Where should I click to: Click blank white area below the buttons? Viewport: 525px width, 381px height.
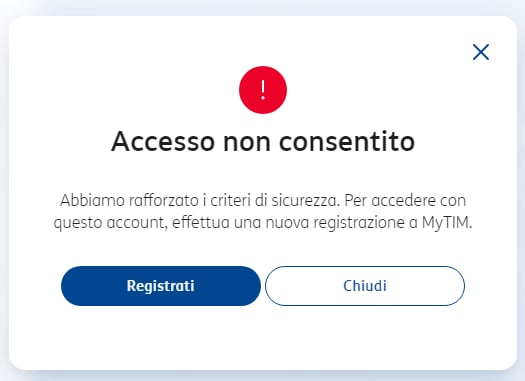[x=263, y=338]
